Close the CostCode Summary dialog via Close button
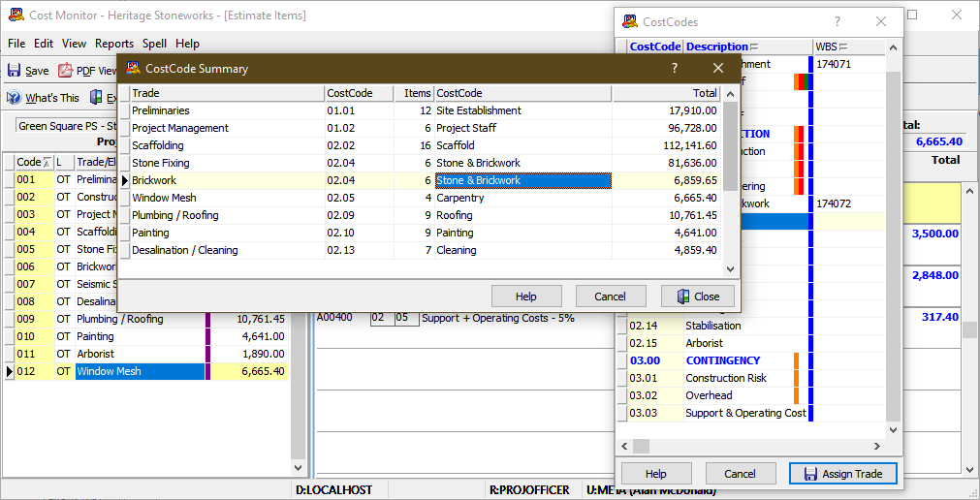980x500 pixels. 698,297
